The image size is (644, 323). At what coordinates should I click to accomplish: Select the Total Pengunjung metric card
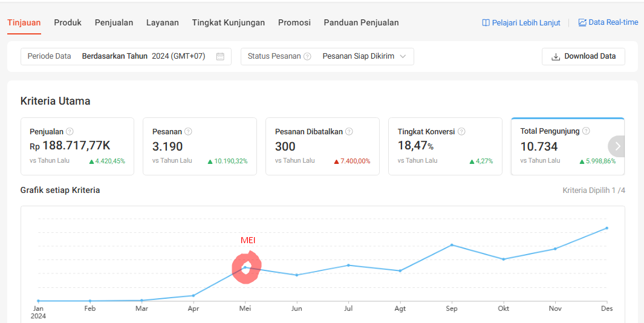(x=568, y=146)
